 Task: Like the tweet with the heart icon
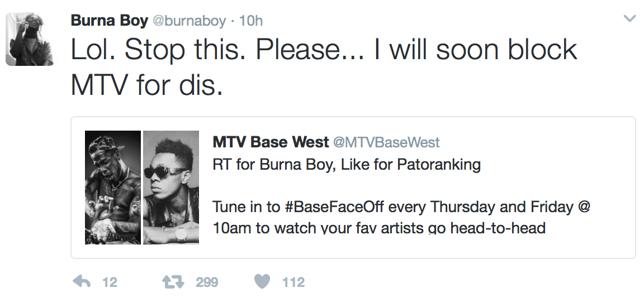point(262,282)
